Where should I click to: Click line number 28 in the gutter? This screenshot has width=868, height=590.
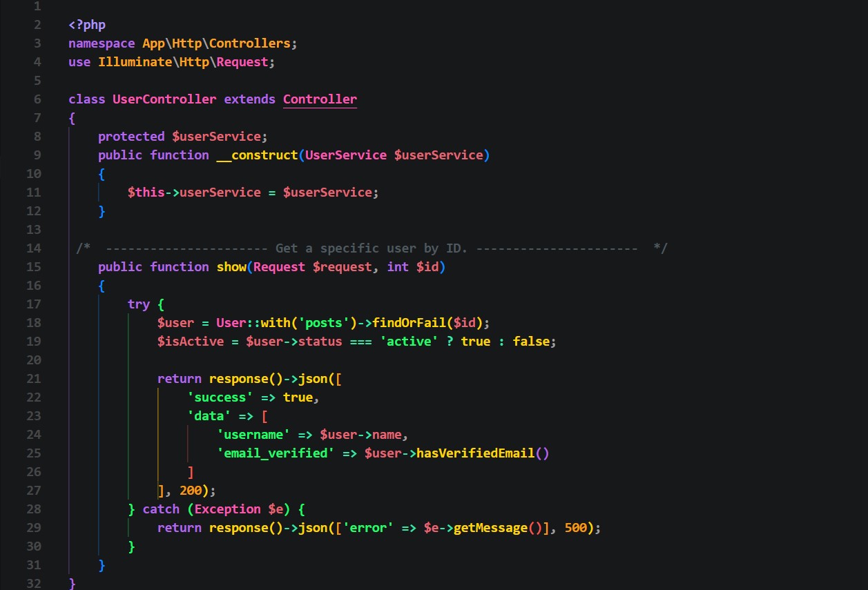[33, 509]
